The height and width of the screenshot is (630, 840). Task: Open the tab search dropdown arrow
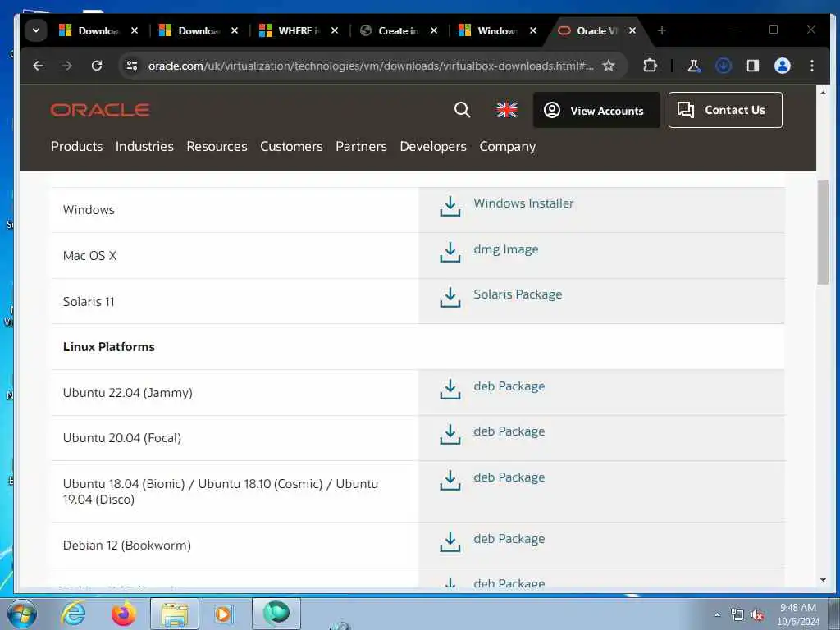click(36, 30)
